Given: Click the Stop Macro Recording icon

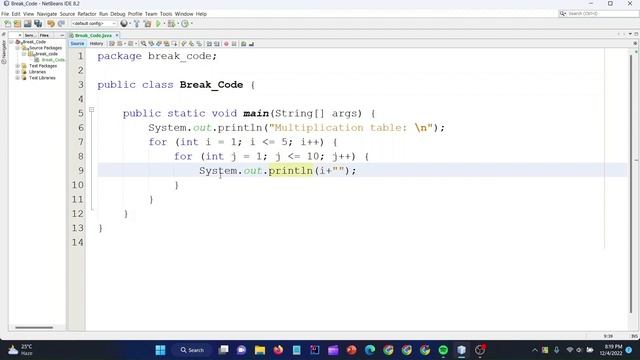Looking at the screenshot, I should click(x=234, y=44).
